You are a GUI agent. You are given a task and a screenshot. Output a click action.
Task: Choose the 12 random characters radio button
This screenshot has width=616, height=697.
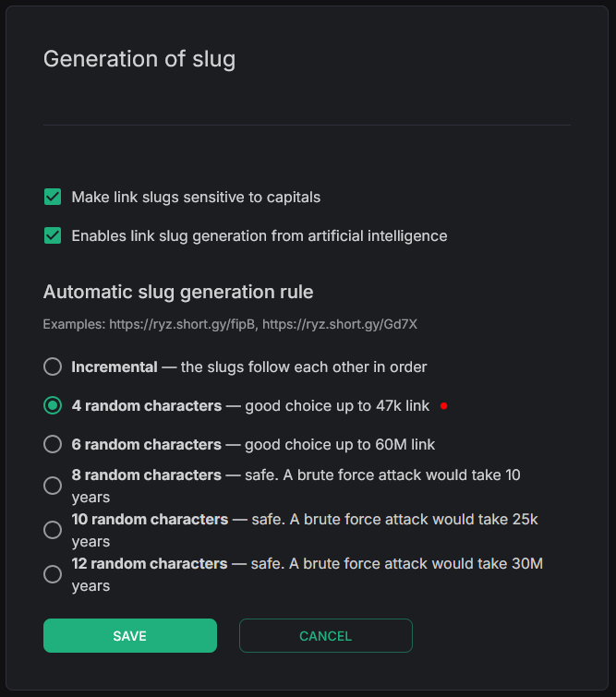click(53, 574)
